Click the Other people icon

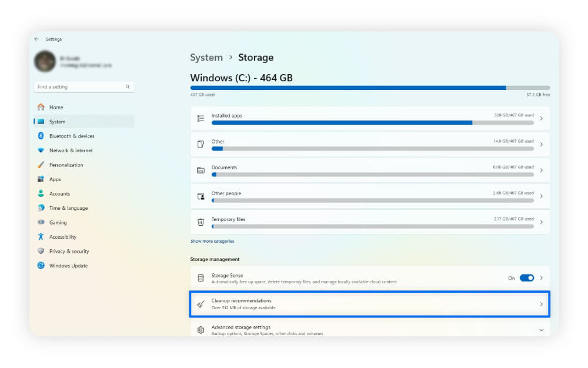[201, 196]
